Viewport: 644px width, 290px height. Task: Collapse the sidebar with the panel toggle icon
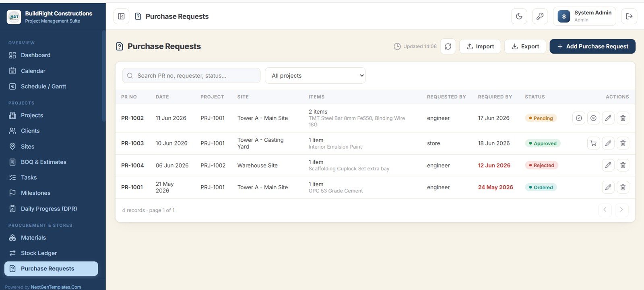[x=121, y=17]
